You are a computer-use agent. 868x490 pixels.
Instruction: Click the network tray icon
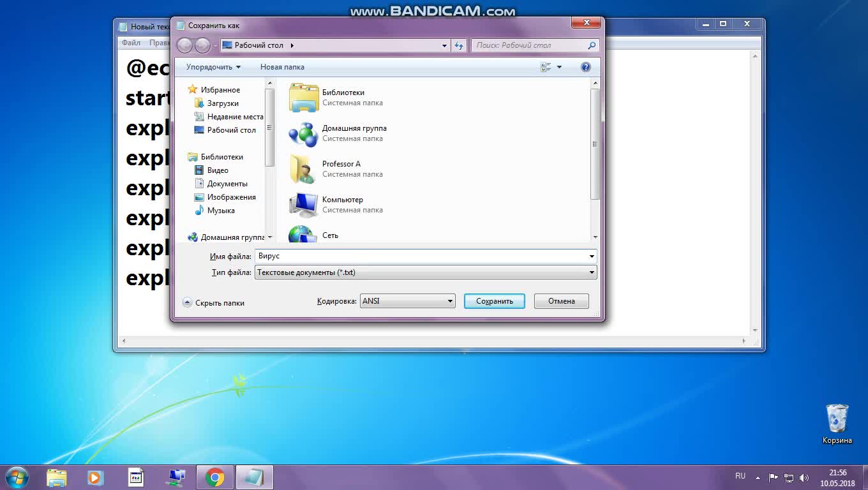(x=789, y=477)
